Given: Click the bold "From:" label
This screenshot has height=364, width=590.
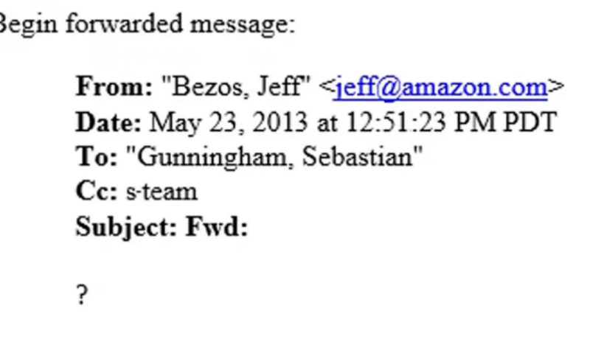Looking at the screenshot, I should click(114, 86).
